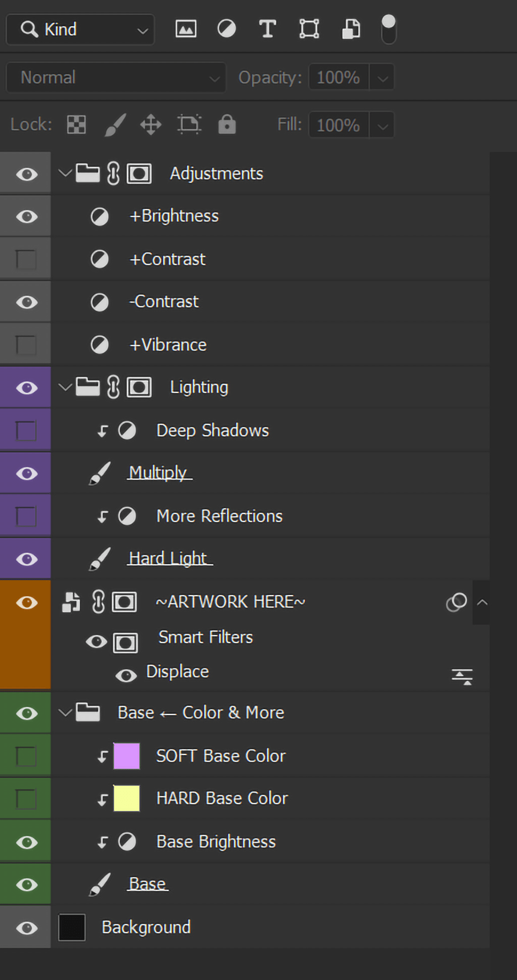Click lock transparent pixels icon
The image size is (517, 980).
point(76,124)
